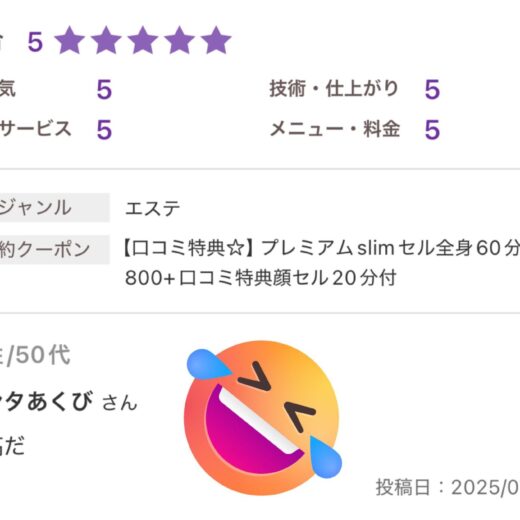Click the クーポン gray label cell
The width and height of the screenshot is (520, 520).
[55, 249]
